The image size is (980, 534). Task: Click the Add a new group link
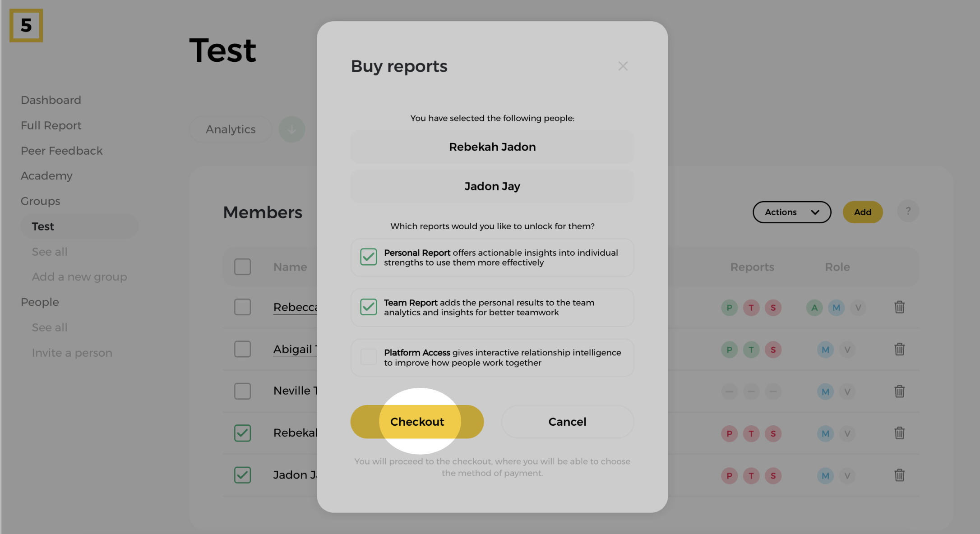click(x=79, y=277)
